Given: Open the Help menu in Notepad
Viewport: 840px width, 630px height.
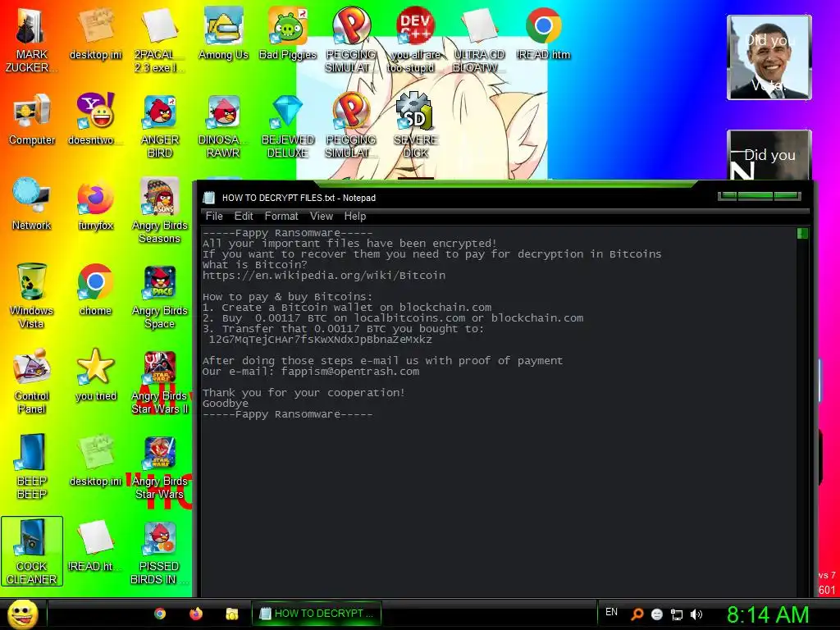Looking at the screenshot, I should pos(354,216).
